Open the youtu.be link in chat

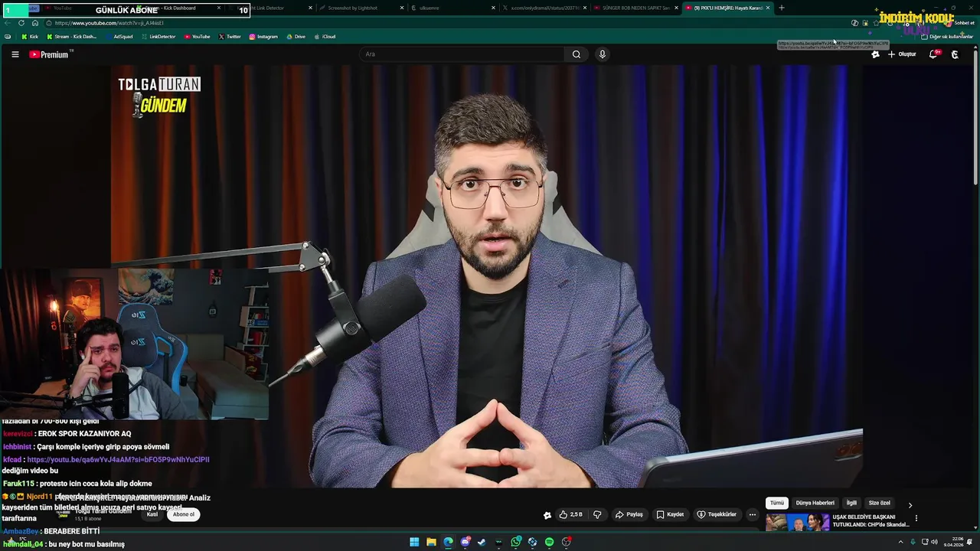click(118, 460)
